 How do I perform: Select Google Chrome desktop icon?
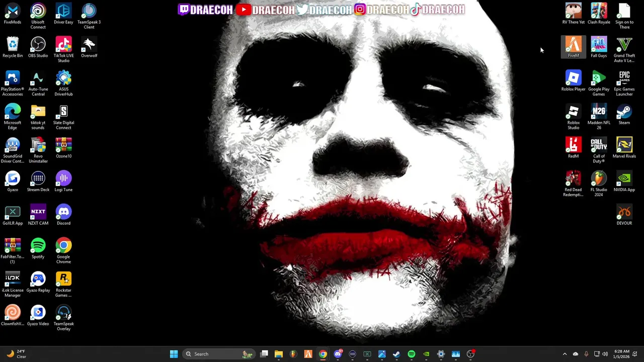pyautogui.click(x=63, y=251)
